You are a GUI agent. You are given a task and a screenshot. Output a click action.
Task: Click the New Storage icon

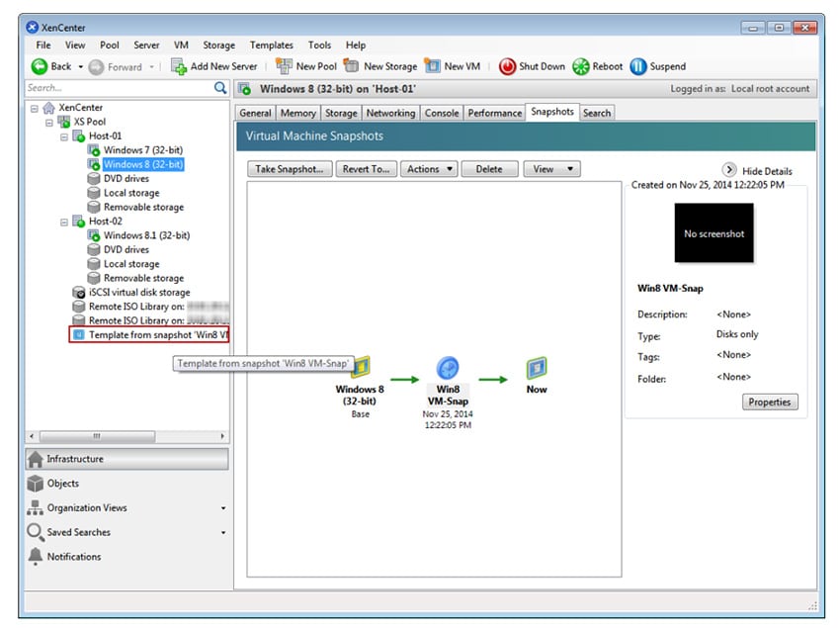click(x=351, y=65)
